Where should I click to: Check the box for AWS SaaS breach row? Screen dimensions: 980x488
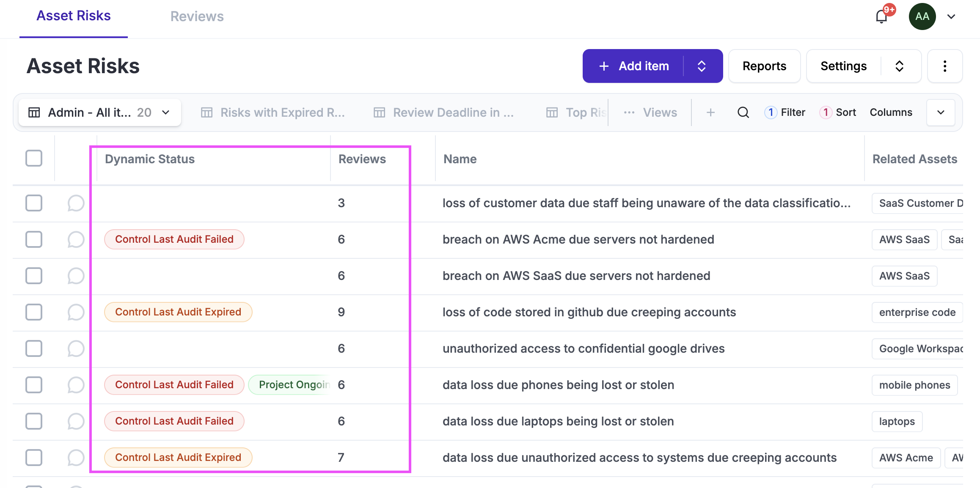[x=34, y=276]
